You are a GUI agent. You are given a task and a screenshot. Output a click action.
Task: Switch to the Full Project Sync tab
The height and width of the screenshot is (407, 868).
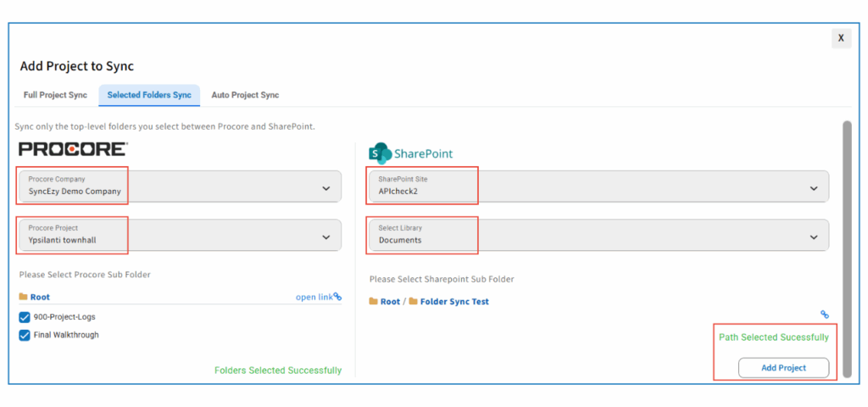coord(55,95)
